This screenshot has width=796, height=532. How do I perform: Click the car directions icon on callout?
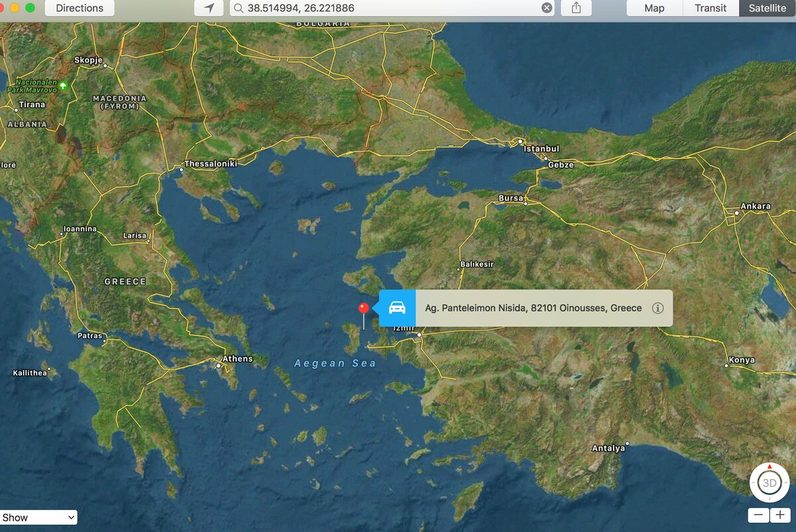(x=397, y=308)
